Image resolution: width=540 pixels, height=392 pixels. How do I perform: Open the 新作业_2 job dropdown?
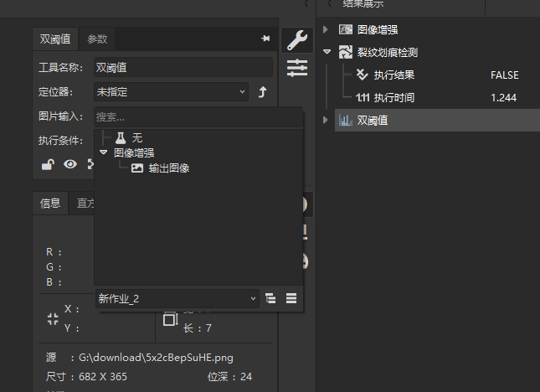(177, 298)
